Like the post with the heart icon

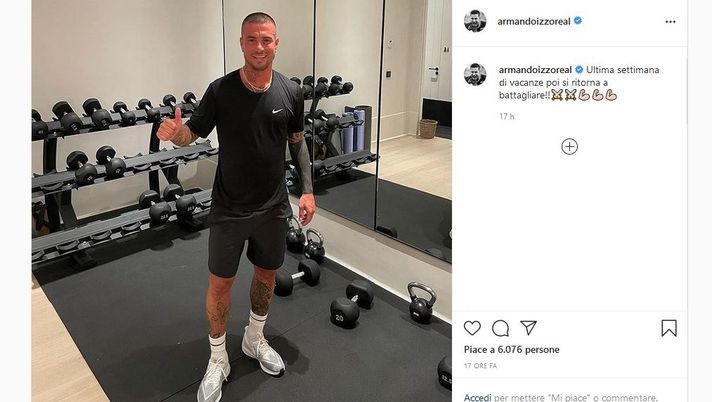[x=472, y=328]
